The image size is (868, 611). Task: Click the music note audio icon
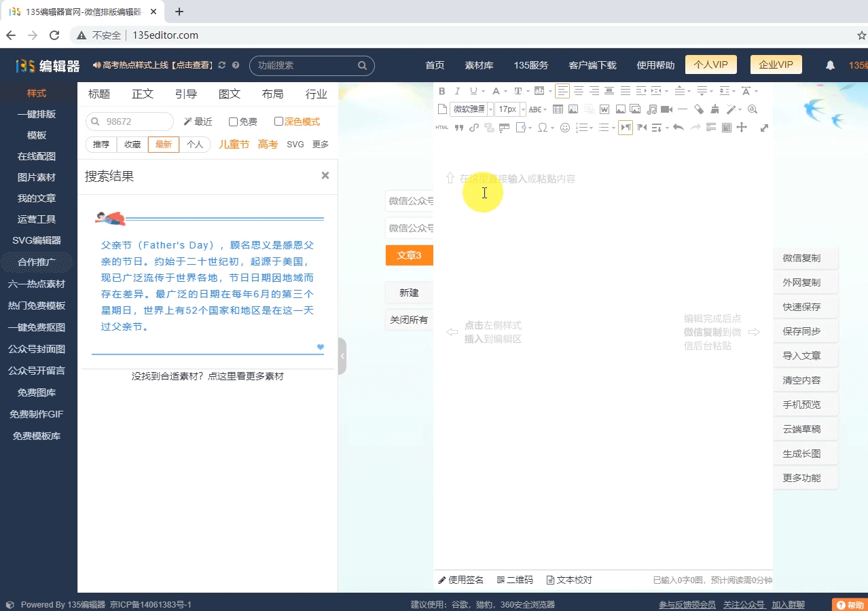coord(651,109)
